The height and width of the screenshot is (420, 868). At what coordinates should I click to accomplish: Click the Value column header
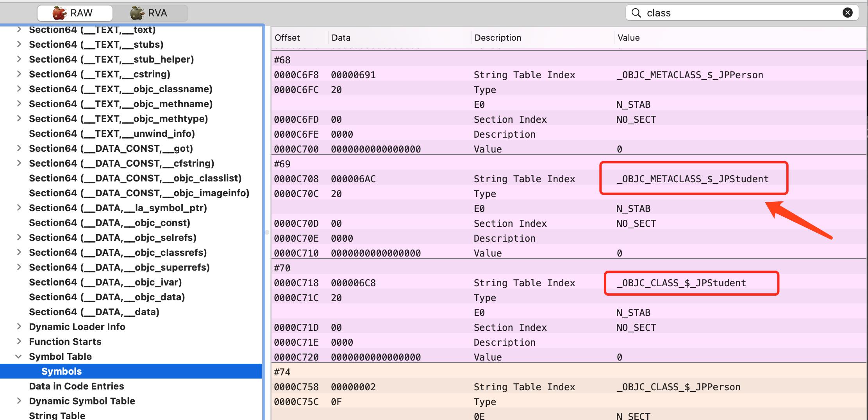coord(739,38)
